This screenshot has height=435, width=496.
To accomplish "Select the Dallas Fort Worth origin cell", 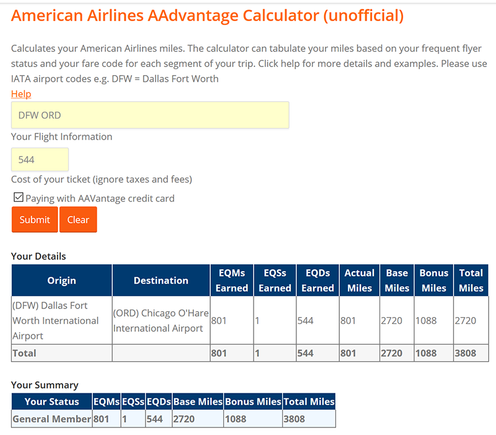I will point(62,320).
